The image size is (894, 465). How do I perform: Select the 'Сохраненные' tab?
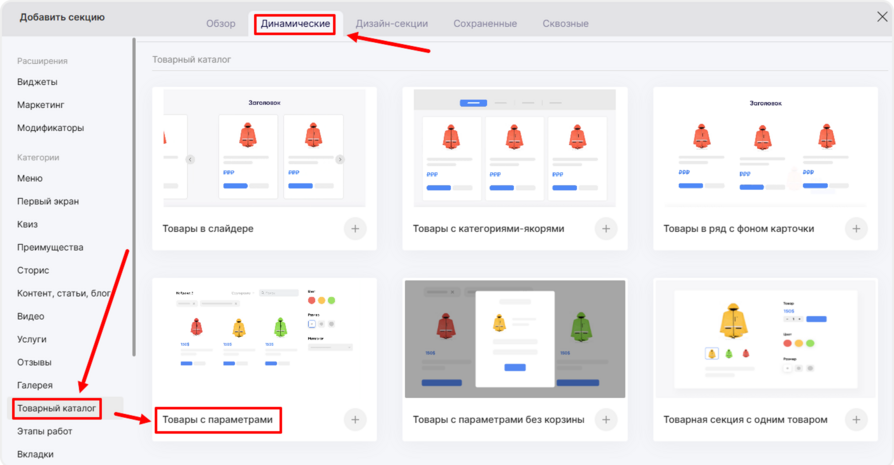(485, 23)
